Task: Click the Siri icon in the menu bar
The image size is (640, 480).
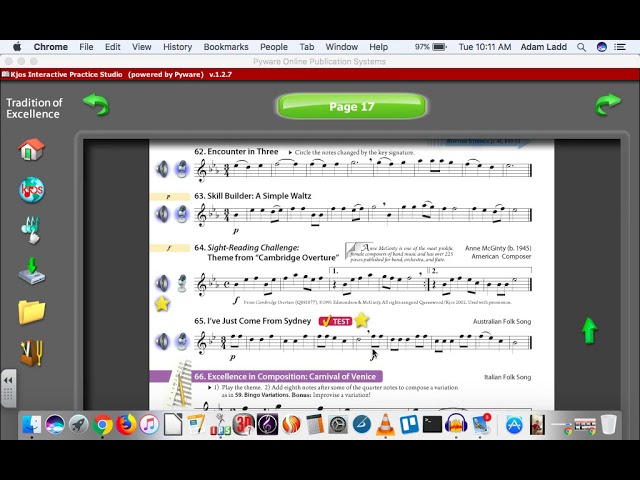Action: coord(602,47)
